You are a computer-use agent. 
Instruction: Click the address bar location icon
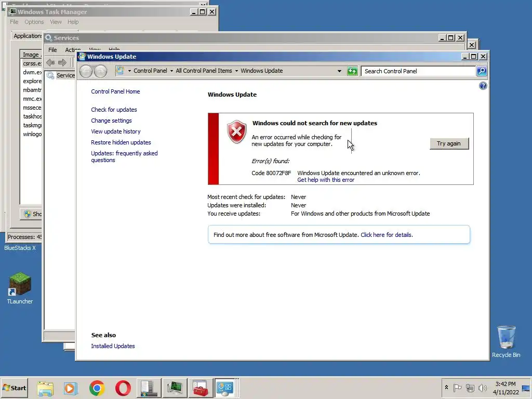(x=120, y=71)
